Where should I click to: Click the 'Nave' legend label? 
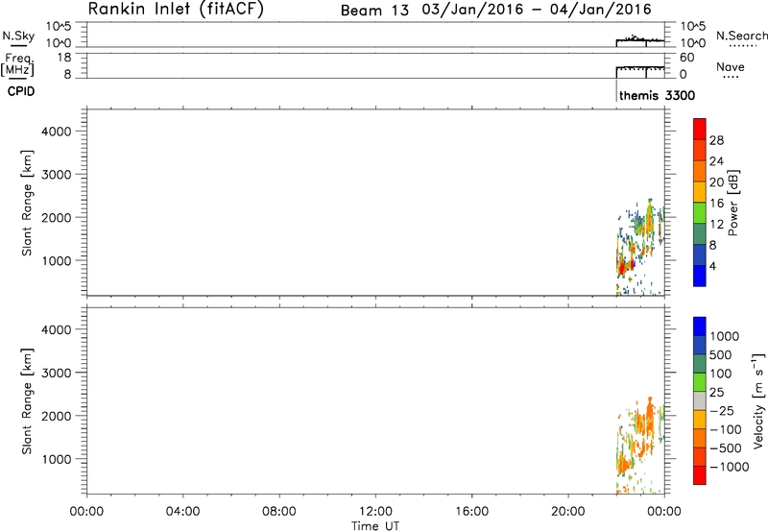pyautogui.click(x=731, y=67)
